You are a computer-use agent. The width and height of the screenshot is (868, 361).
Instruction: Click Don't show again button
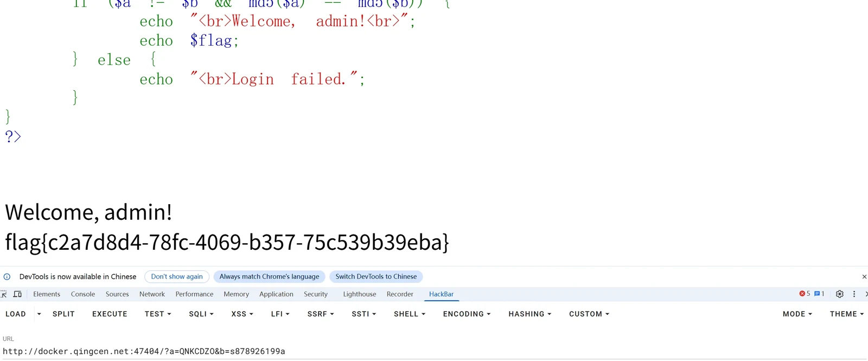coord(177,277)
